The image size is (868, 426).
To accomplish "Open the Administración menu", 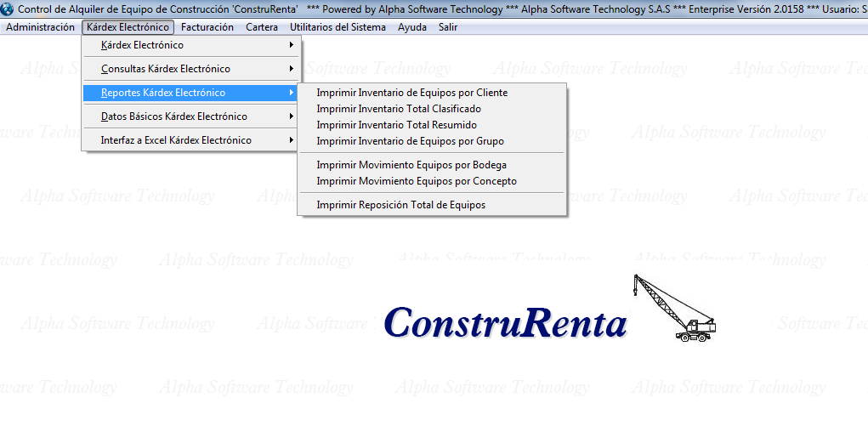I will [40, 27].
